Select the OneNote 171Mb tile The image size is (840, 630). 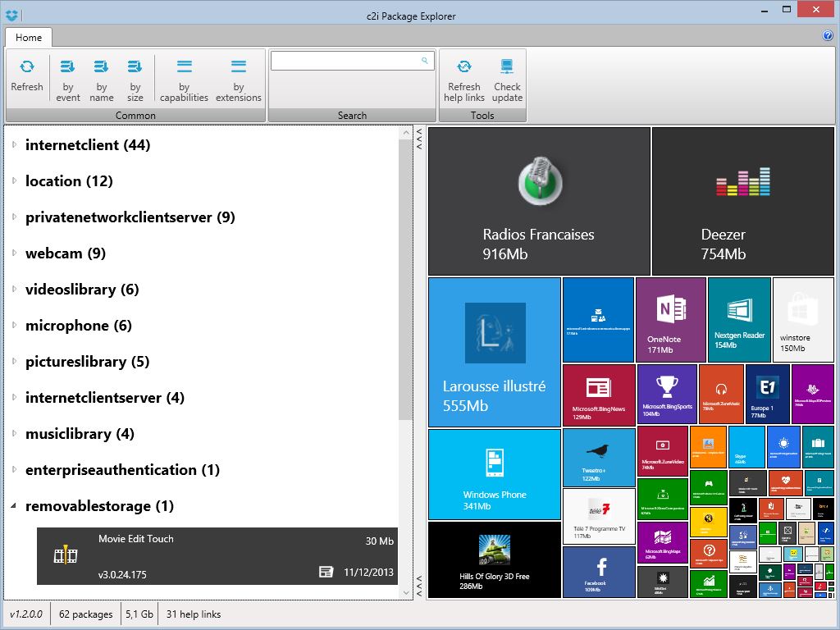[671, 320]
